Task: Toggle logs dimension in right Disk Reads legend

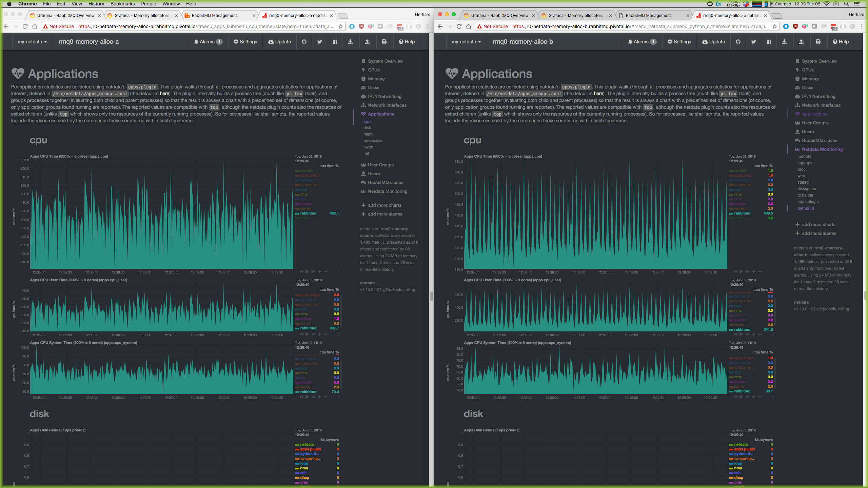Action: [x=738, y=463]
